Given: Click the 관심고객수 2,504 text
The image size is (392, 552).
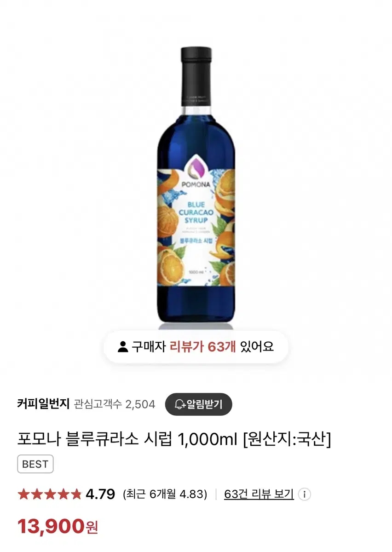Looking at the screenshot, I should click(115, 404).
